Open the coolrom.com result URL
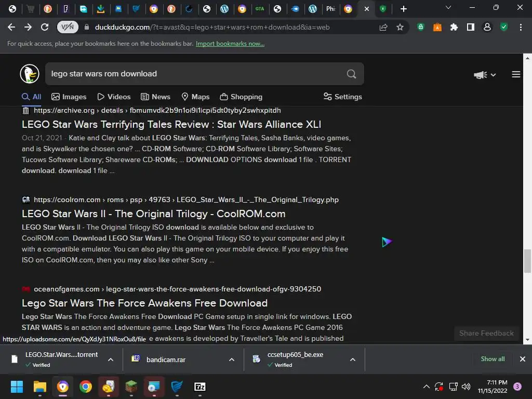Viewport: 532px width, 399px height. [186, 199]
